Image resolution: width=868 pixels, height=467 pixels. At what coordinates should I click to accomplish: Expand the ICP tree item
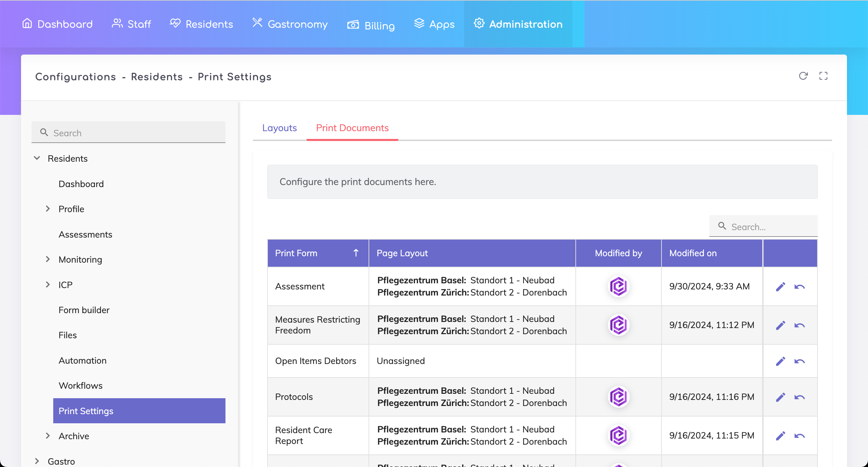tap(48, 285)
